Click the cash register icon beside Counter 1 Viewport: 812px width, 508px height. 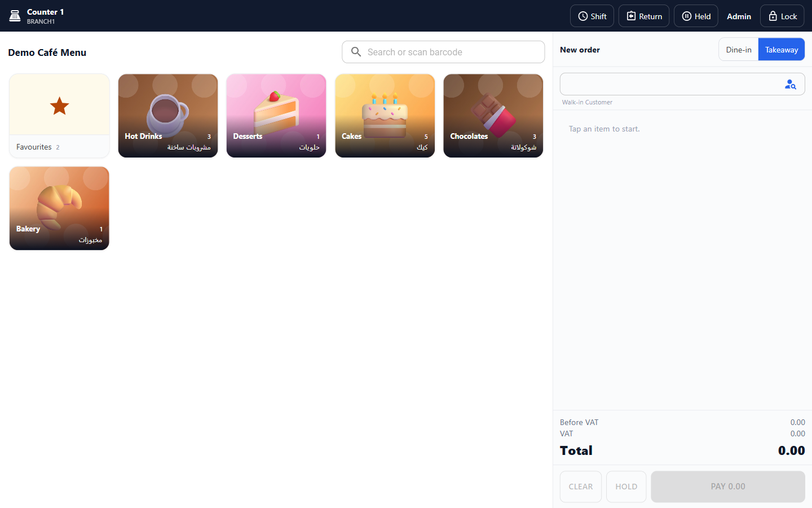15,16
